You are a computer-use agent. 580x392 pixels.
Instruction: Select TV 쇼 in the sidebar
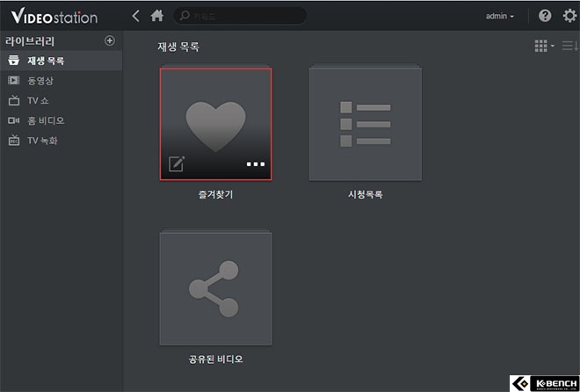point(61,100)
